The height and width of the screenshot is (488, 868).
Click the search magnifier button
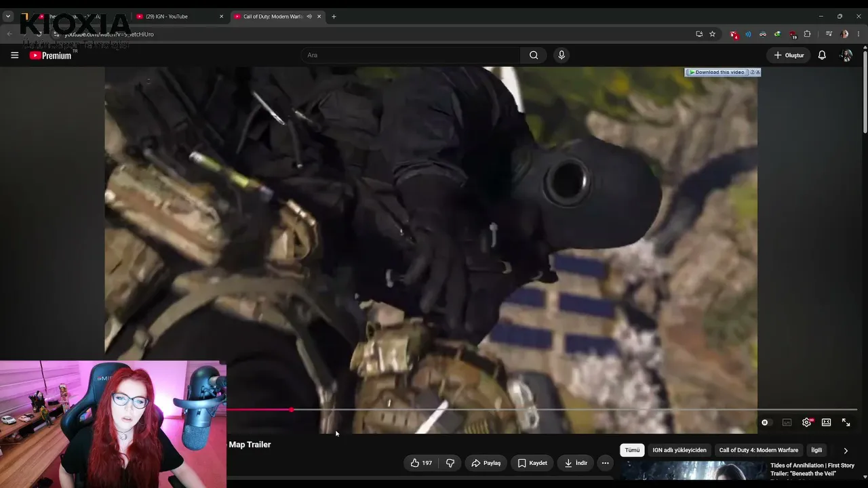coord(534,55)
